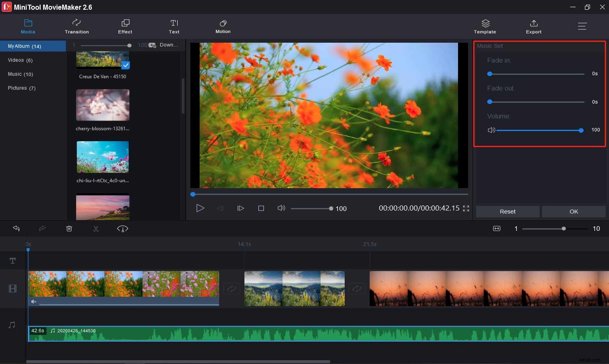This screenshot has height=364, width=609.
Task: Open the Effect panel
Action: (125, 26)
